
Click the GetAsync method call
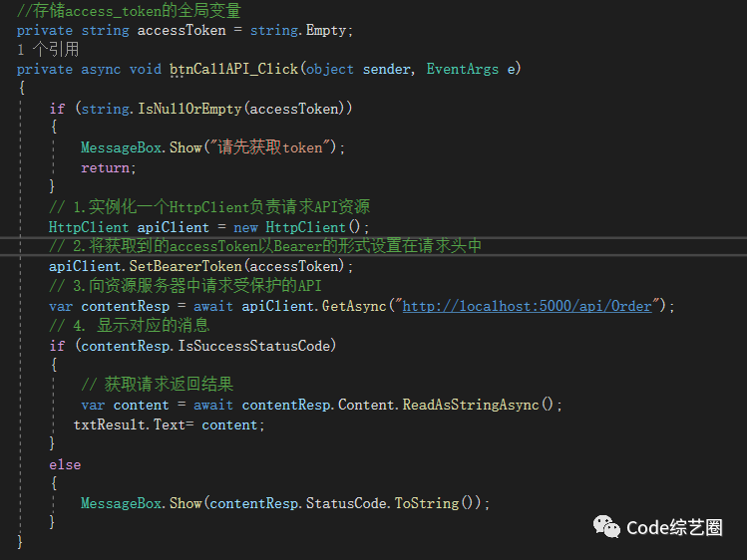tap(354, 306)
